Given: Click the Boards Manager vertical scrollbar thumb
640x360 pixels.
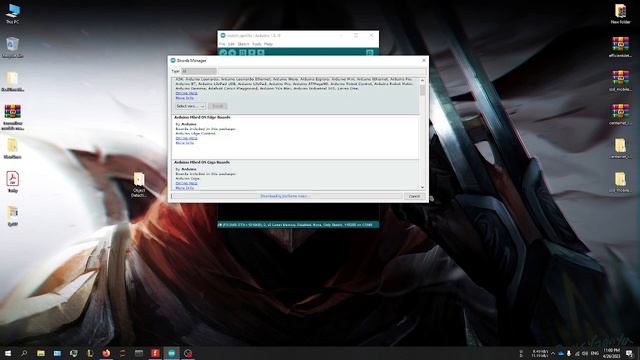Looking at the screenshot, I should [422, 90].
